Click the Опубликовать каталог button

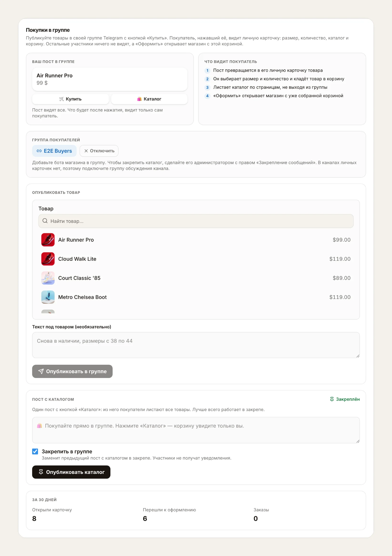tap(71, 472)
